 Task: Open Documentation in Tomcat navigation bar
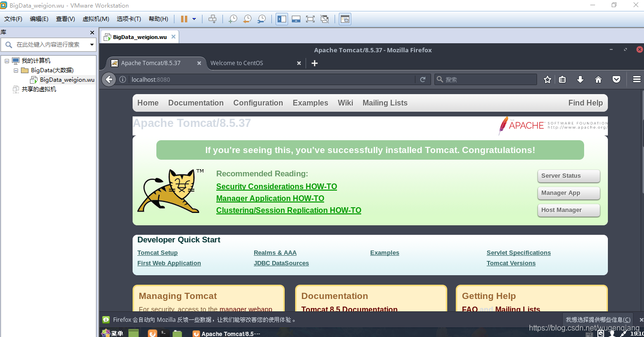196,103
